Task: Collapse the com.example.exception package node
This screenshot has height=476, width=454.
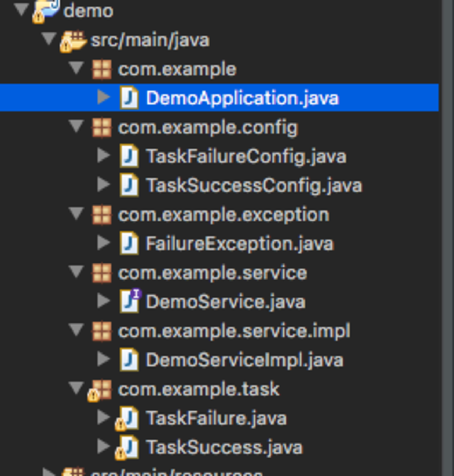Action: click(76, 213)
